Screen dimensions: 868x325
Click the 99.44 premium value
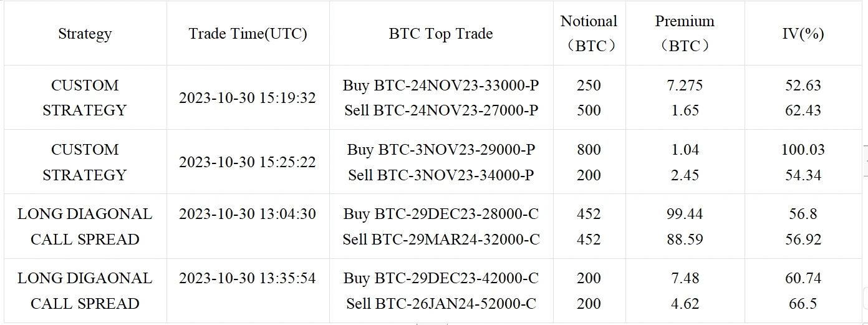(x=684, y=214)
